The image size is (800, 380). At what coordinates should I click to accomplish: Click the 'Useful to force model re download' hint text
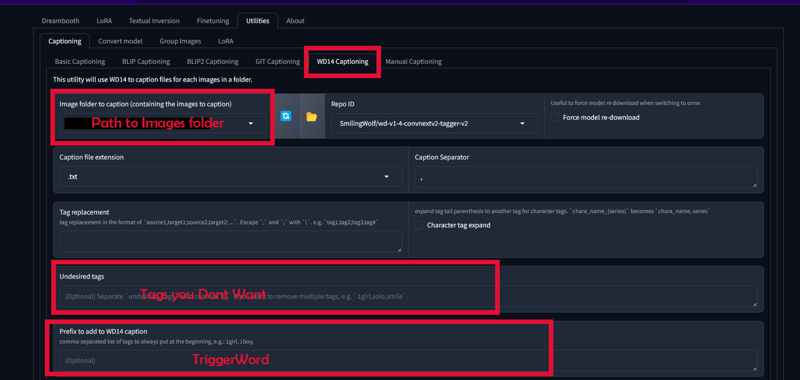click(x=625, y=103)
